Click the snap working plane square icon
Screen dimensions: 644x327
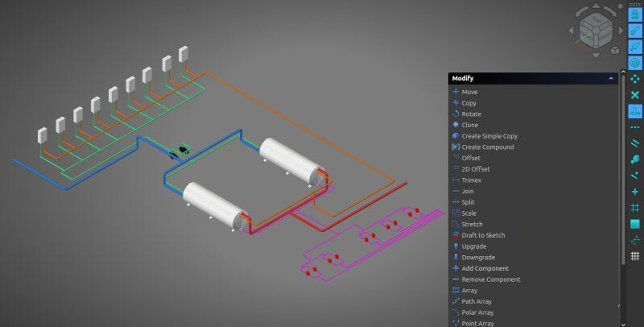coord(634,223)
